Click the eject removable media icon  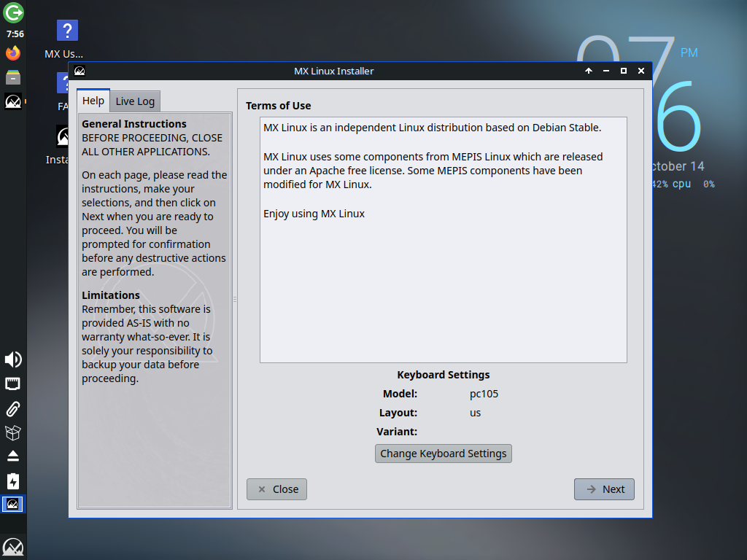pyautogui.click(x=13, y=456)
